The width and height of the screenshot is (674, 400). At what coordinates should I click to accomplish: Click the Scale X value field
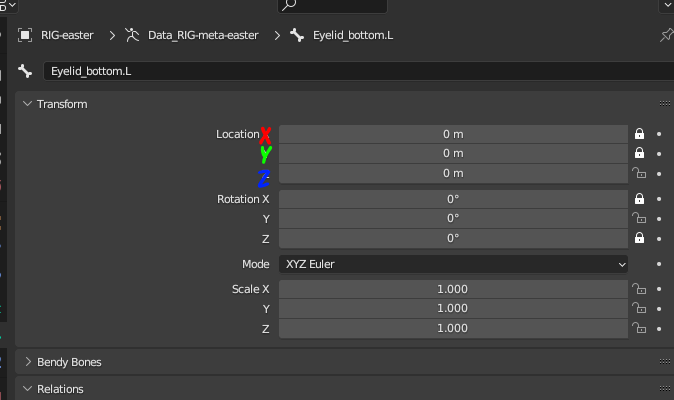coord(453,289)
